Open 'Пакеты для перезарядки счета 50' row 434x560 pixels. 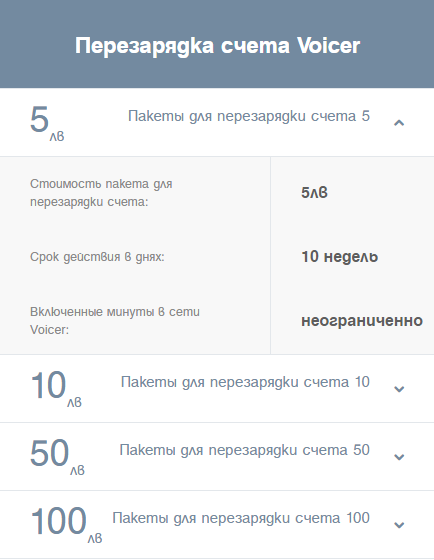point(217,456)
